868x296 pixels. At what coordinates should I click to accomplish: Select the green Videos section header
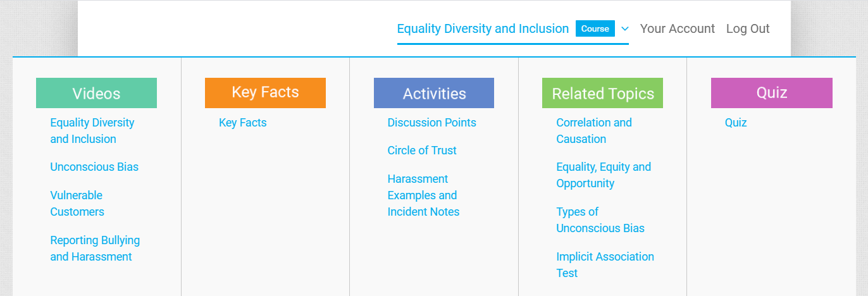[96, 93]
